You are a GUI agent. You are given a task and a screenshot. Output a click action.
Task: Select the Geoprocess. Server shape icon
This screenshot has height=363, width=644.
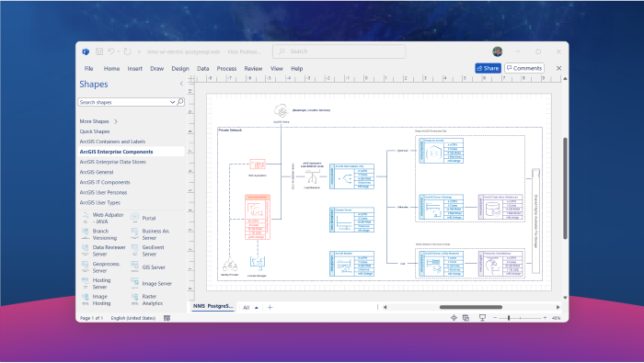click(85, 267)
